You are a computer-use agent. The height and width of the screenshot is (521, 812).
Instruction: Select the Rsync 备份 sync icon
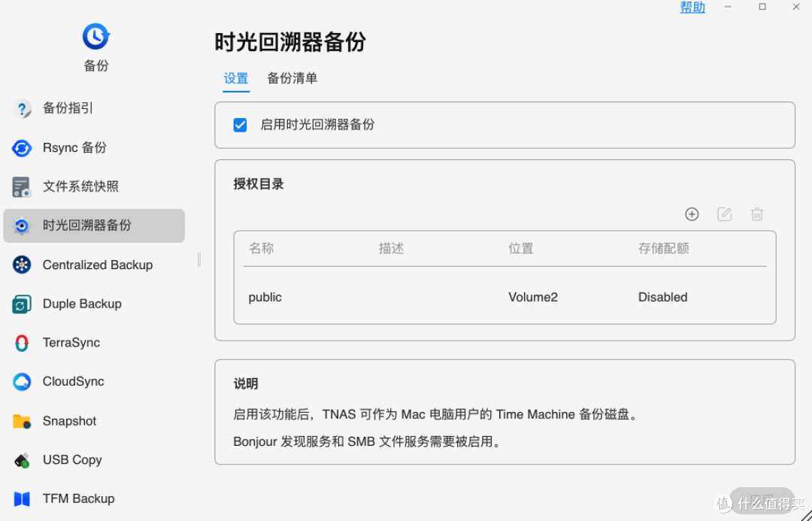pos(22,148)
